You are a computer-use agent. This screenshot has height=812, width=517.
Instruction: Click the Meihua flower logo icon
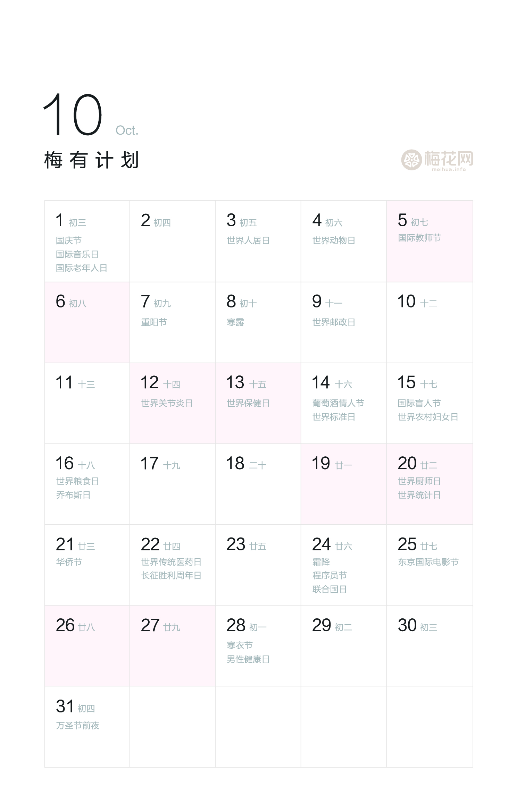click(411, 160)
